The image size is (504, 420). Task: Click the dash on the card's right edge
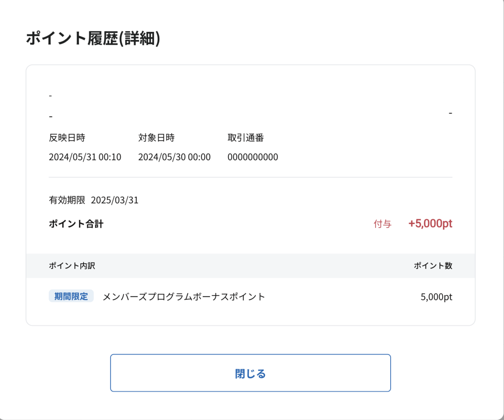point(450,113)
